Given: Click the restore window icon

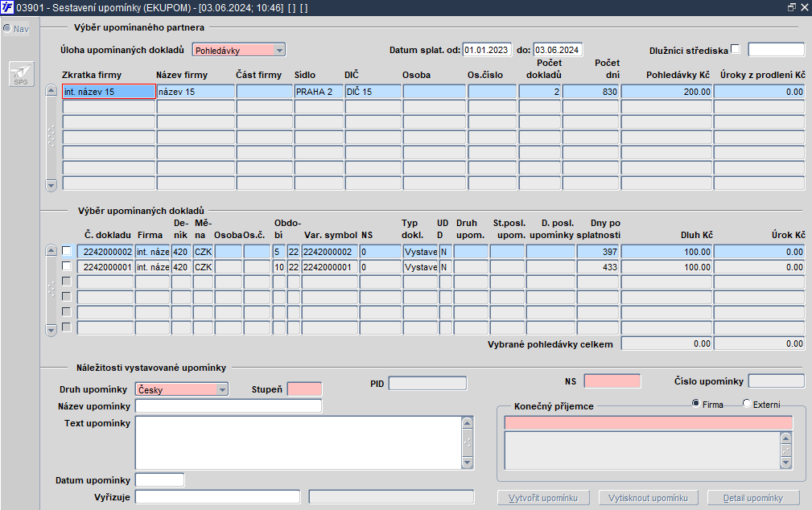Looking at the screenshot, I should [791, 7].
